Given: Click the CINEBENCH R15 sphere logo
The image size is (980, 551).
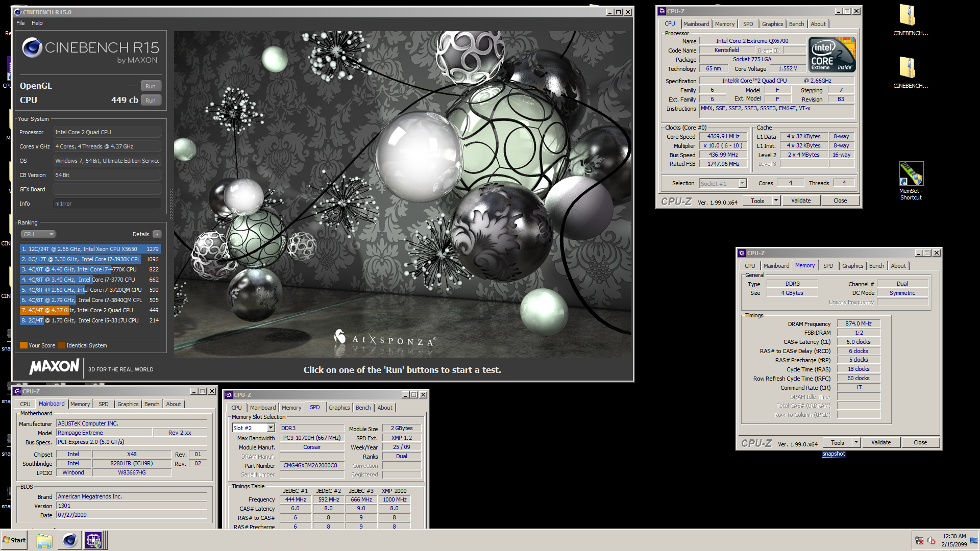Looking at the screenshot, I should (x=32, y=47).
